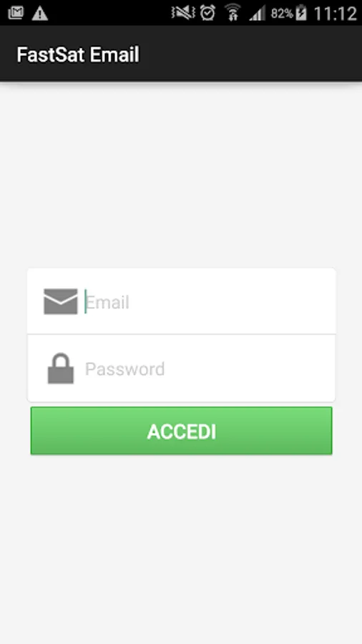Tap the warning triangle status bar icon
Screen dimensions: 362x644
click(40, 13)
